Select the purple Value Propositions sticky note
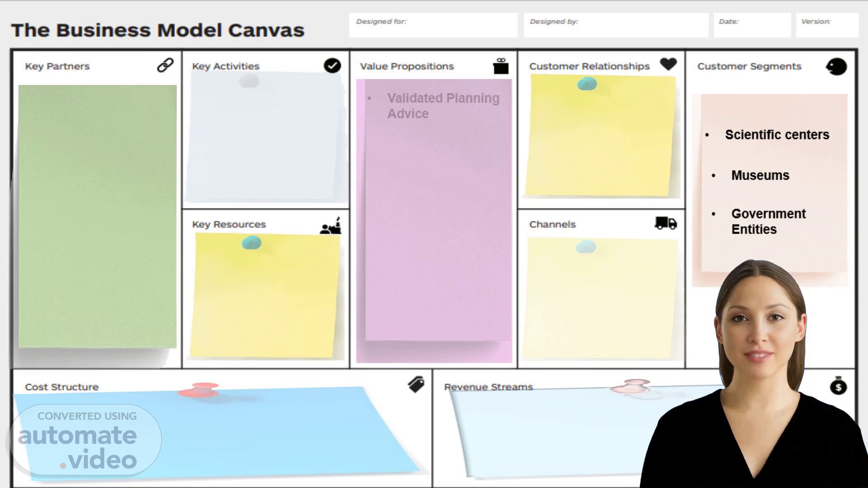 point(434,221)
